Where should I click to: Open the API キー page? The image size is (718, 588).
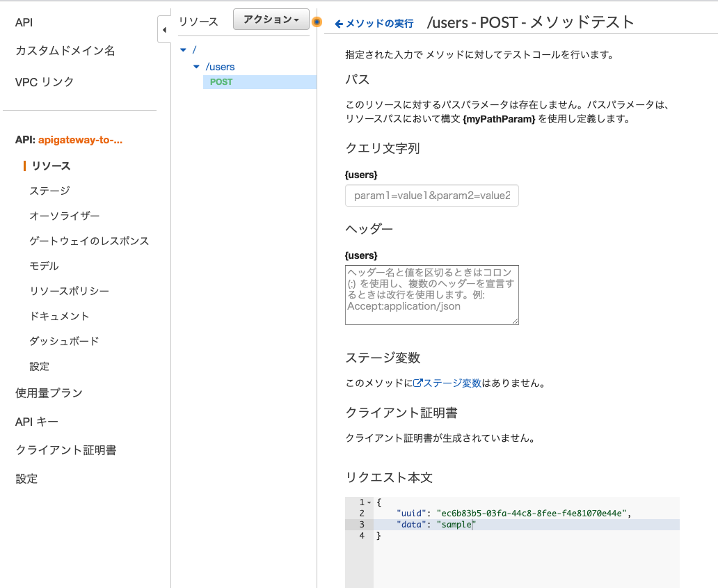(35, 420)
